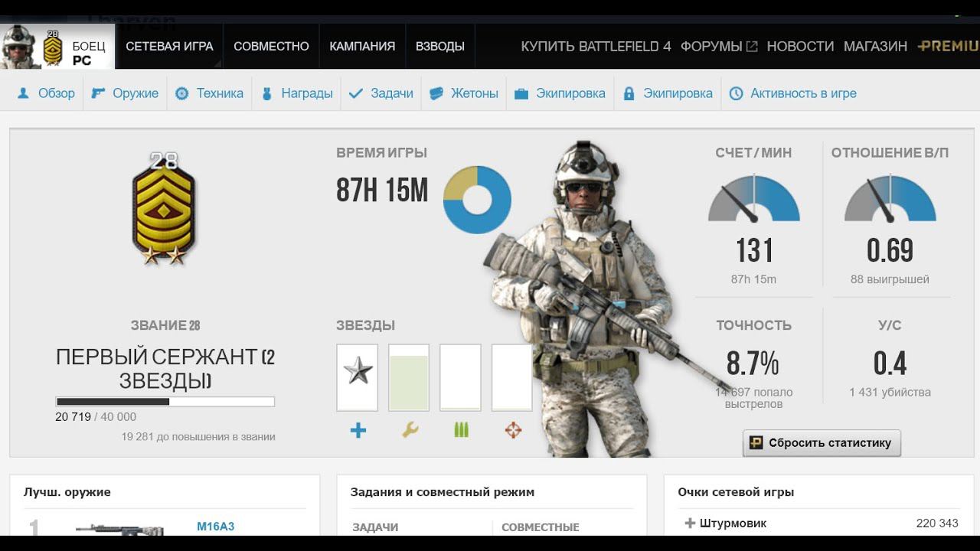Open the Награды section

click(307, 93)
